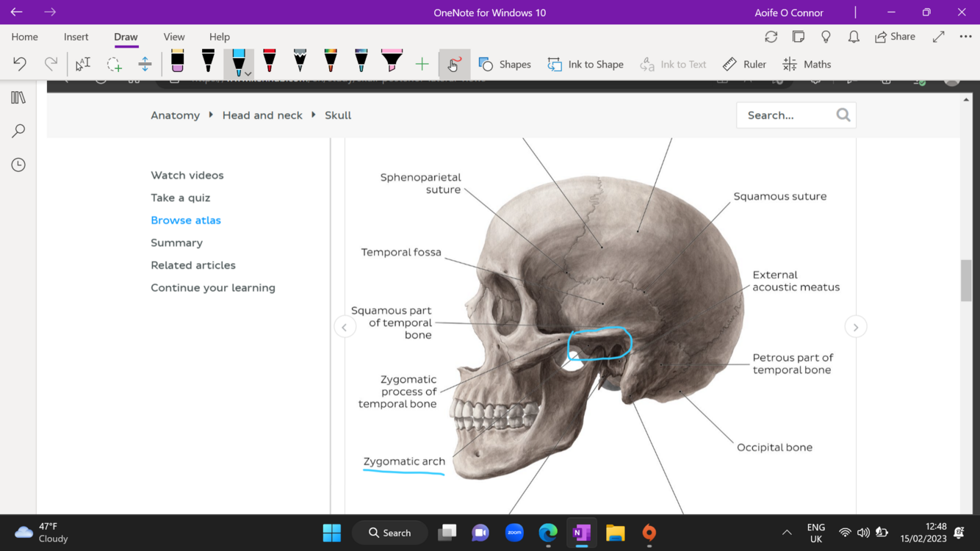Click the scrollbar up arrow

point(966,99)
